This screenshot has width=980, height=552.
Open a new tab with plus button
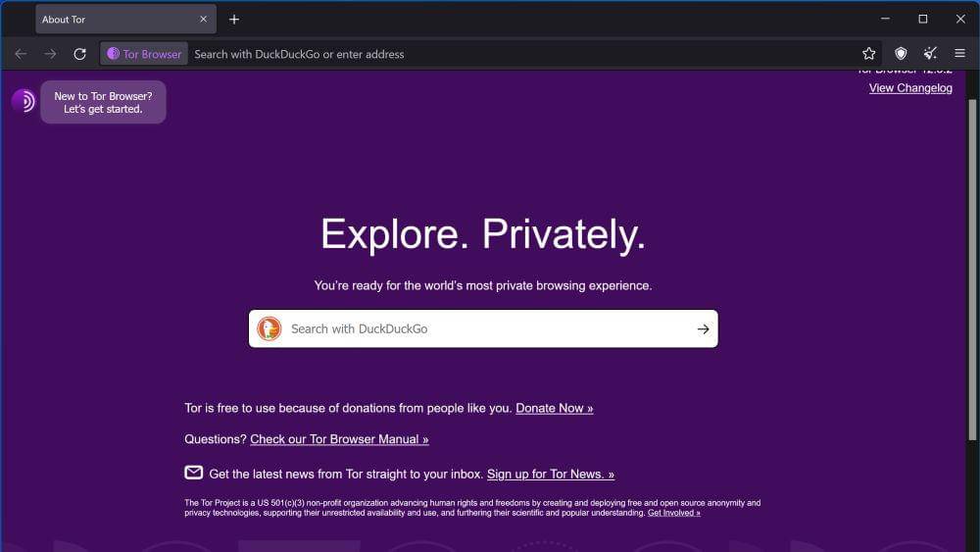point(234,20)
